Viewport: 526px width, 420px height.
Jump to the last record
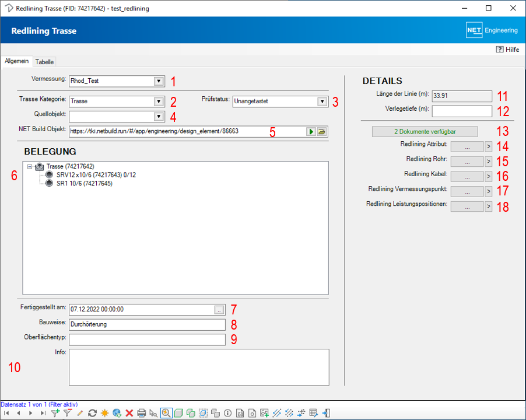click(x=43, y=413)
